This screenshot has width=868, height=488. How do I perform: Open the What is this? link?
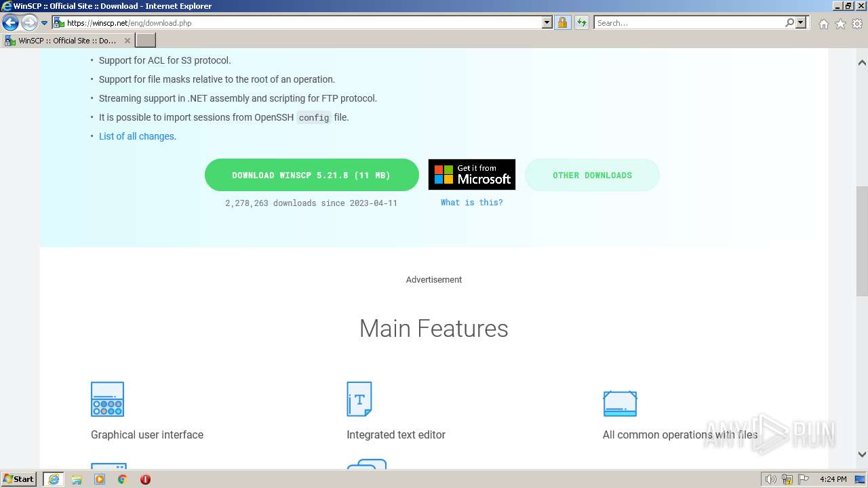coord(472,202)
